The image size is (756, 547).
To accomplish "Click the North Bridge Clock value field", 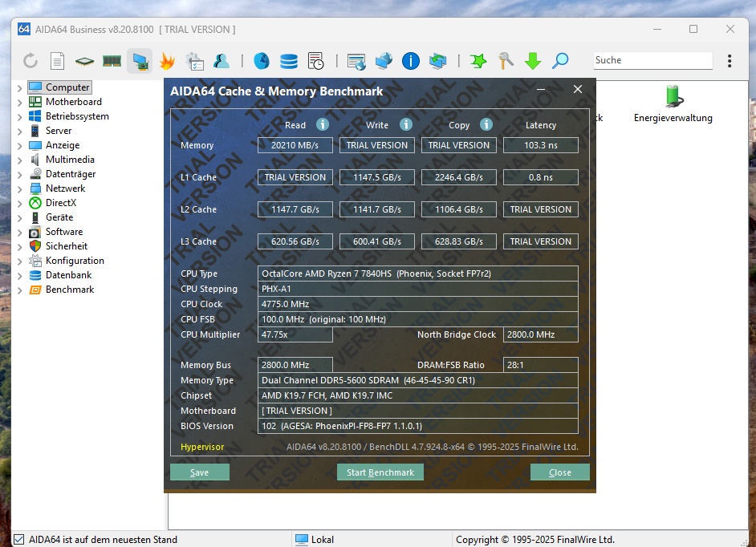I will pos(540,334).
